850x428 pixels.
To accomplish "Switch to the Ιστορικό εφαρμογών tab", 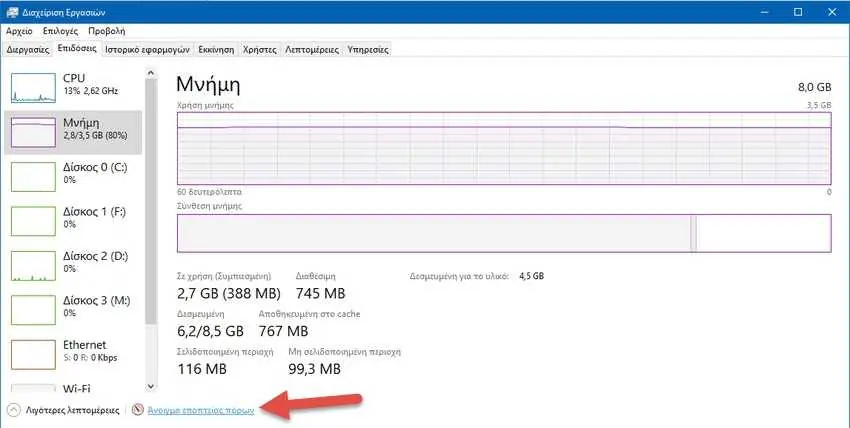I will coord(147,49).
